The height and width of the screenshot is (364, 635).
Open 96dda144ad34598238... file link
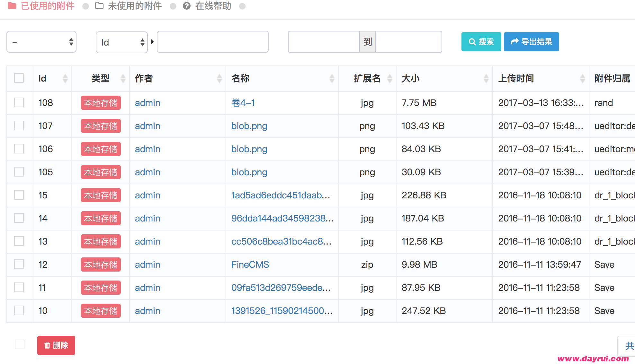tap(282, 218)
